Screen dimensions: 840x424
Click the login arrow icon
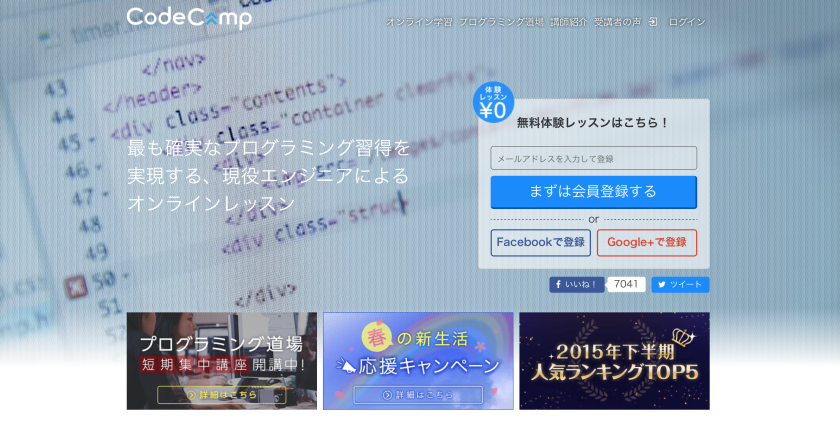coord(653,22)
